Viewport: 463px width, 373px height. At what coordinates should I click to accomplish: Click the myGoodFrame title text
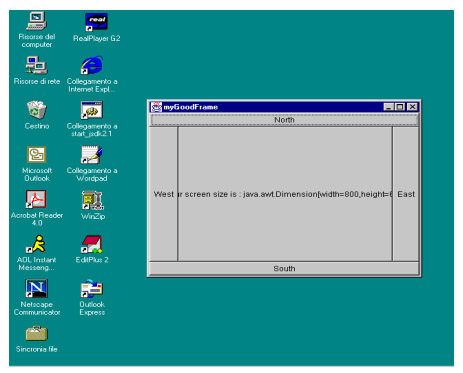pyautogui.click(x=191, y=107)
